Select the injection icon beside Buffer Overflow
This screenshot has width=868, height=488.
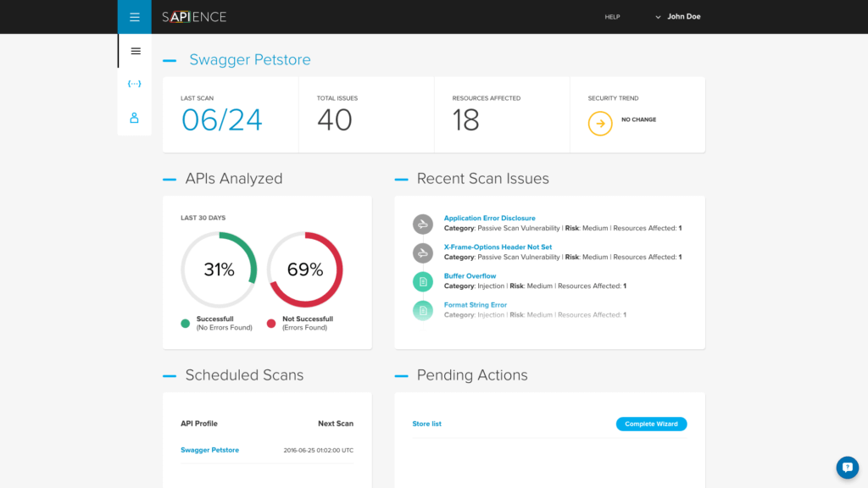[422, 281]
